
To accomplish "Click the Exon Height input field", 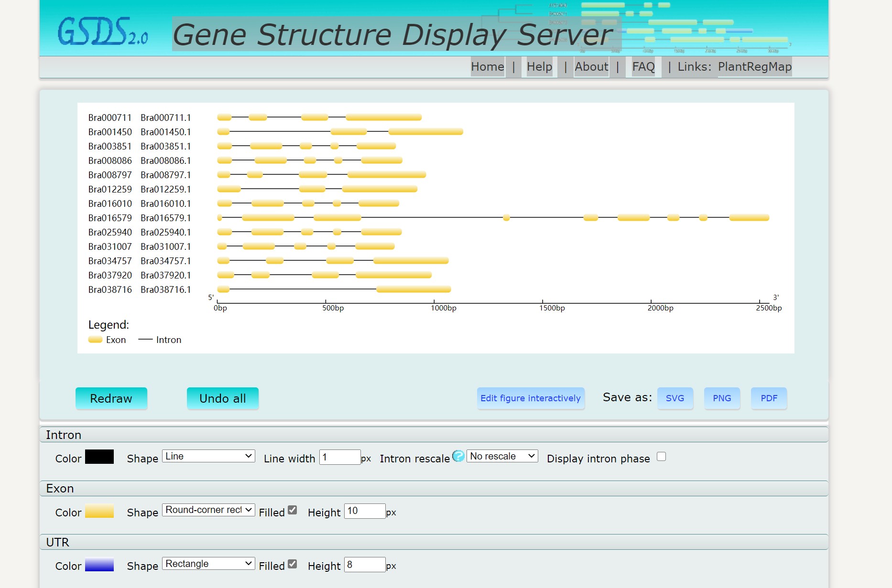I will click(x=364, y=511).
